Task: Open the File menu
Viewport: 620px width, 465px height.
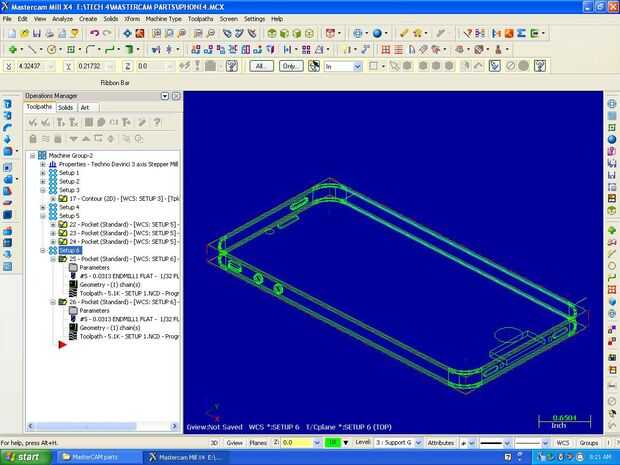Action: (7, 19)
